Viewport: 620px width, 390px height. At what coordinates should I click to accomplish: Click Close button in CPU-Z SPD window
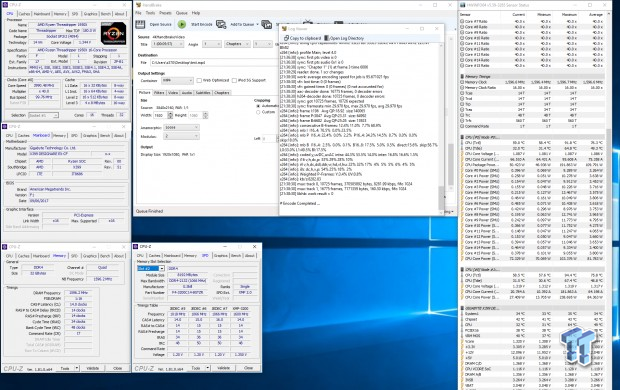tap(248, 368)
